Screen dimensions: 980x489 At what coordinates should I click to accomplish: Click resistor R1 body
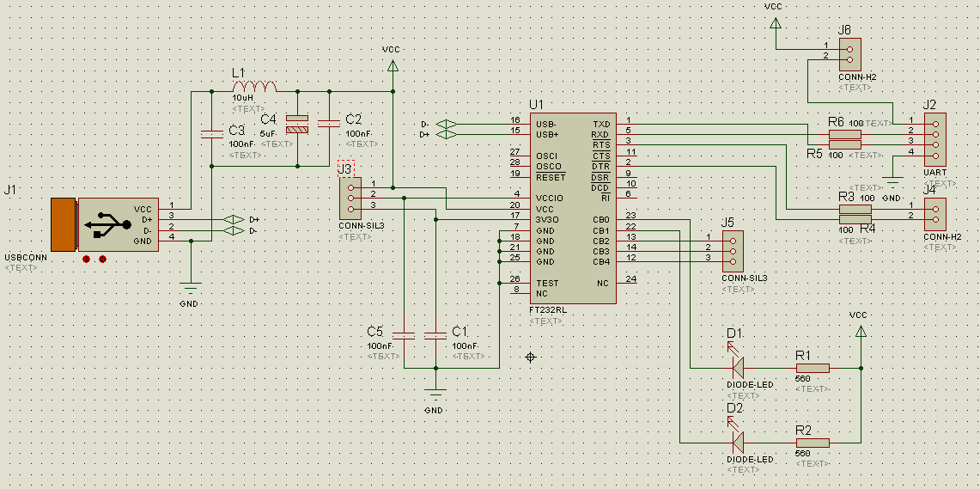click(812, 368)
